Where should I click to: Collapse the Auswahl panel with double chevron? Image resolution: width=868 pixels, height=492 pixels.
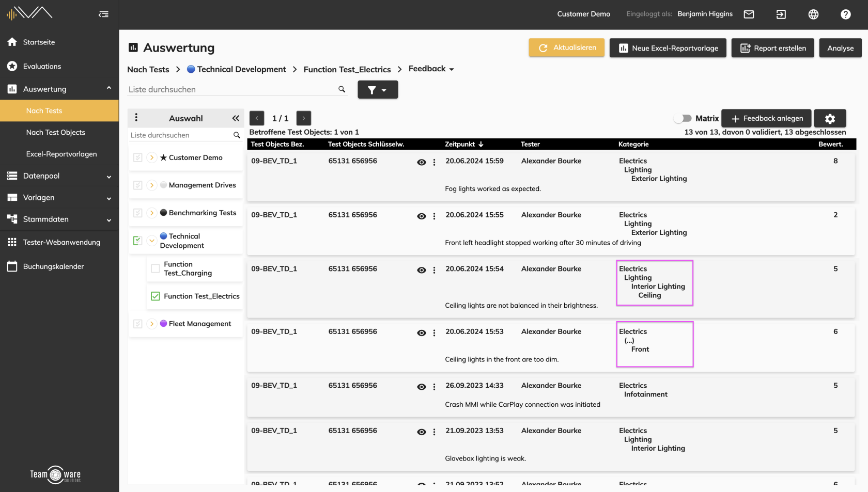(236, 118)
